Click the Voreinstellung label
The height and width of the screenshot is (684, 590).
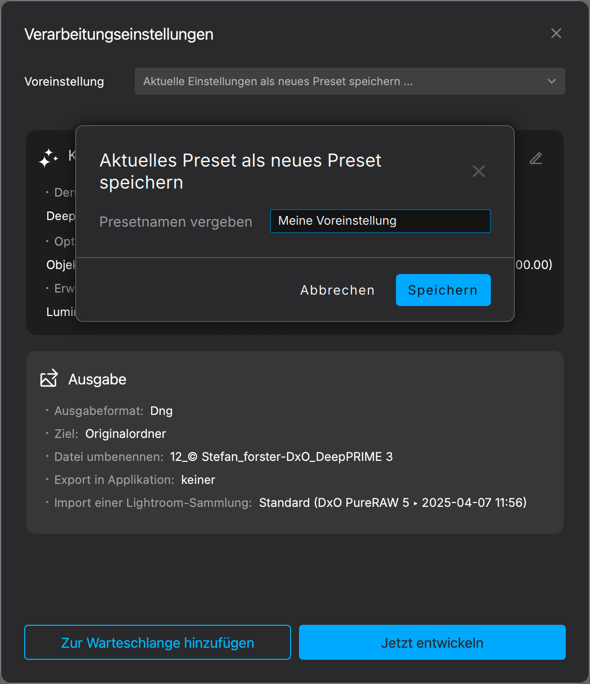click(64, 82)
